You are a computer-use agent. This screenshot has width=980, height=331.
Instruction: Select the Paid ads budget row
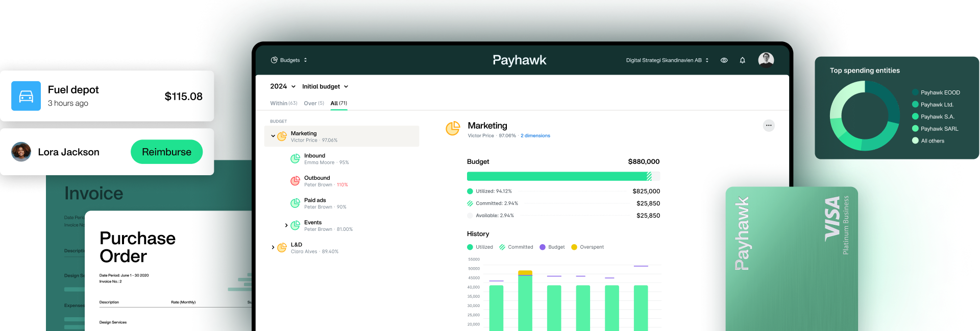pyautogui.click(x=327, y=203)
